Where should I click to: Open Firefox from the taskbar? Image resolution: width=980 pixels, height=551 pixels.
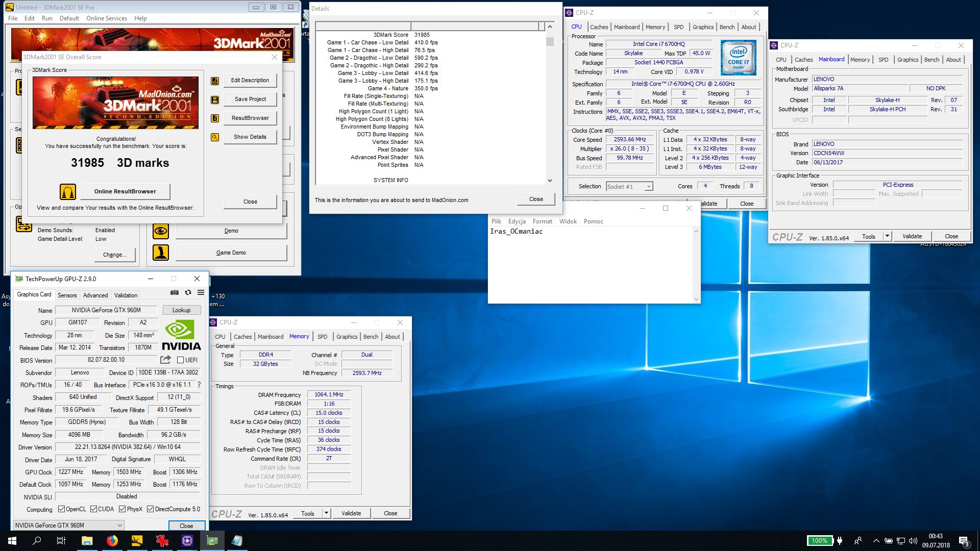point(112,541)
